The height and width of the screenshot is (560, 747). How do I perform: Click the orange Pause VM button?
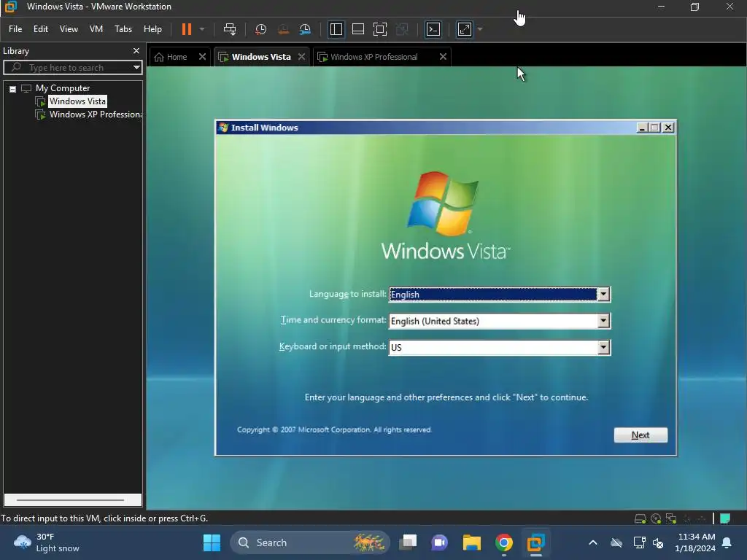[186, 29]
